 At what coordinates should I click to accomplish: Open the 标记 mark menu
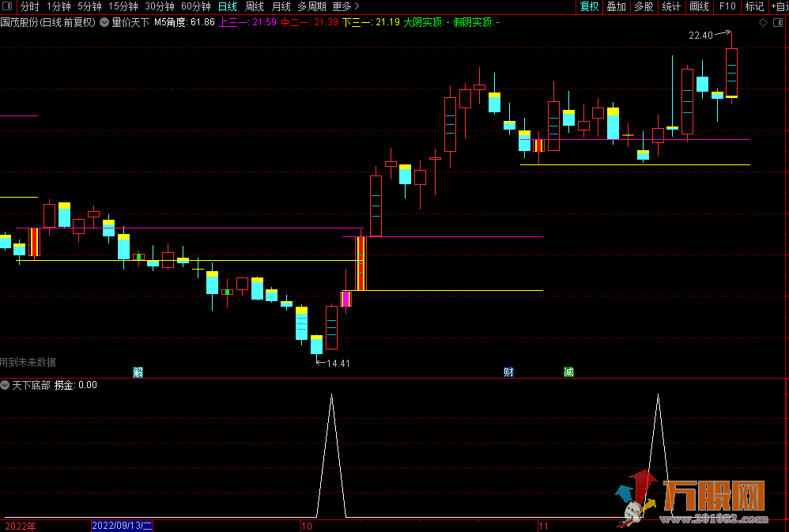[754, 6]
